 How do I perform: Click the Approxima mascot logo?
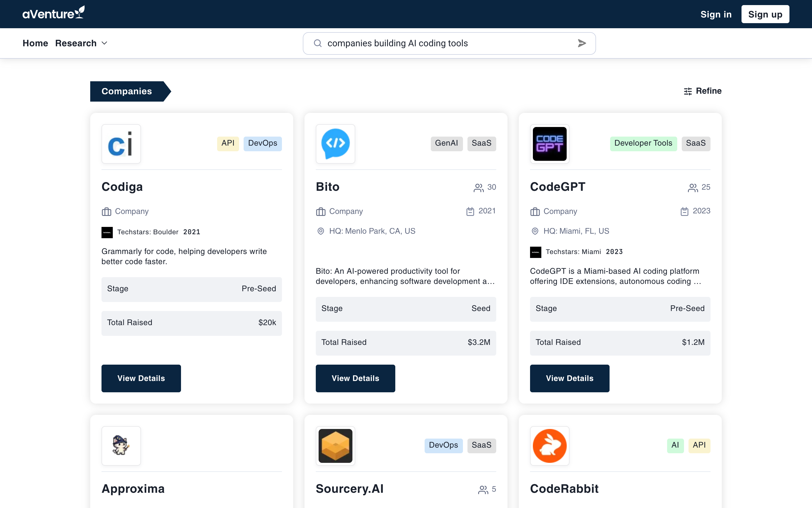(x=121, y=446)
